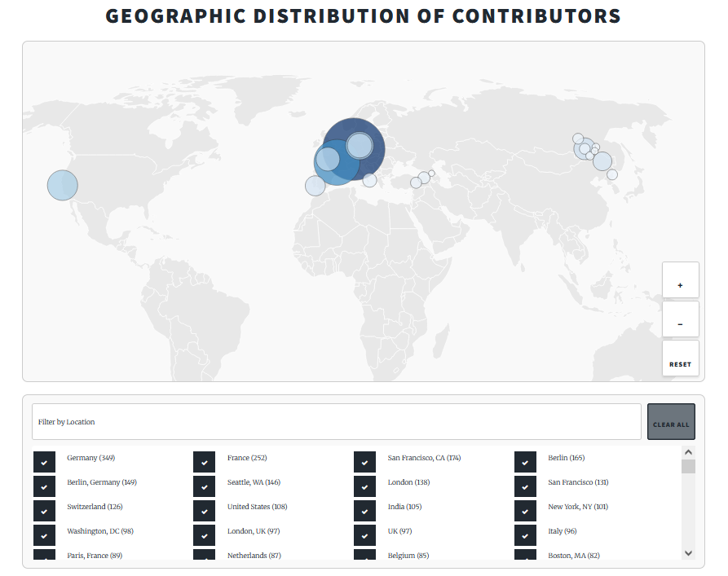Uncheck the Italy (96) filter
This screenshot has height=576, width=728.
coord(525,535)
